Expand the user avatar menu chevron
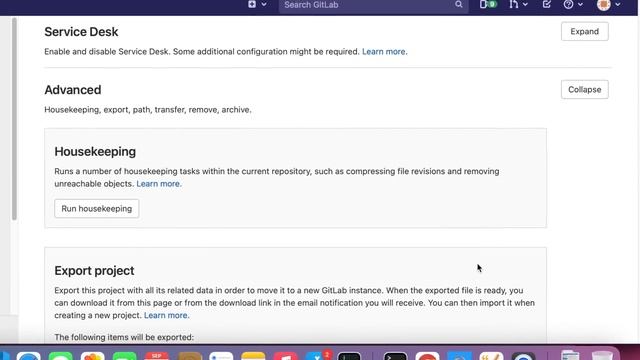 click(618, 4)
